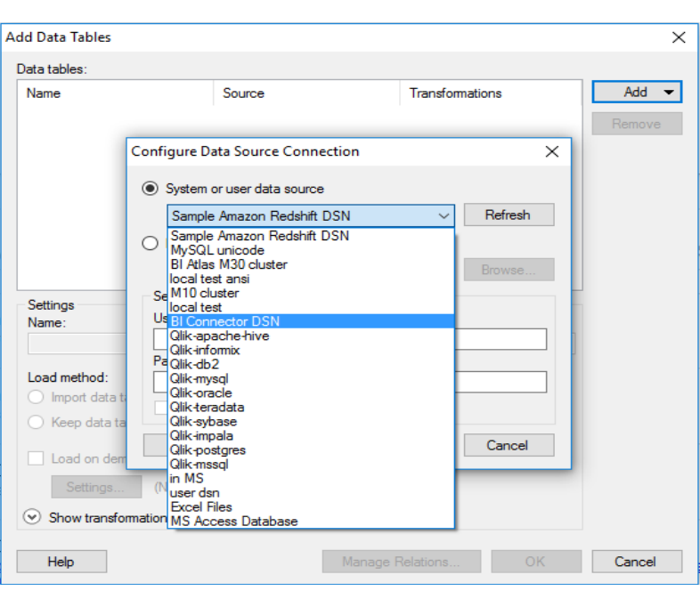The height and width of the screenshot is (607, 700).
Task: Select Excel Files data source
Action: pyautogui.click(x=311, y=507)
